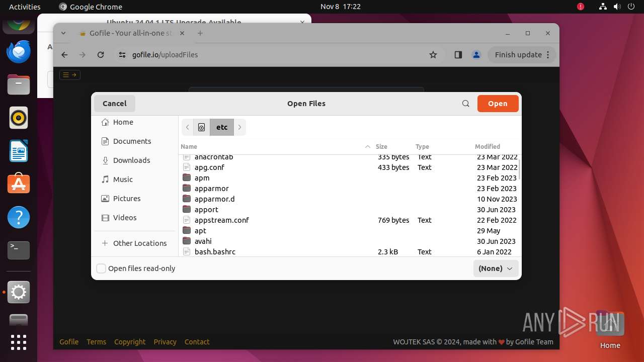Click the orange Open button

[x=498, y=104]
